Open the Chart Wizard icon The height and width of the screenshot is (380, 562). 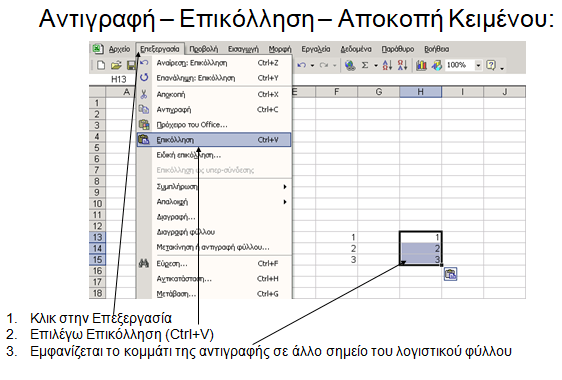click(x=421, y=65)
